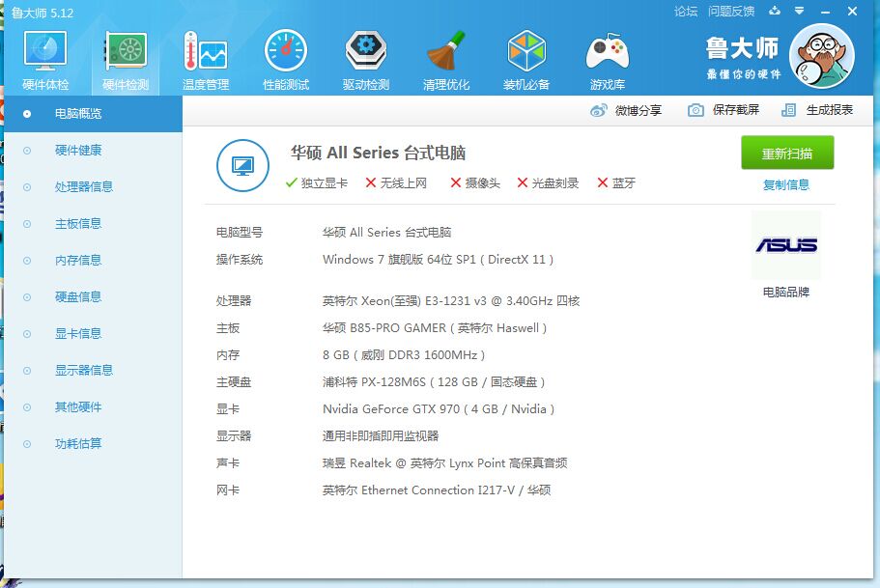This screenshot has height=588, width=880.
Task: Click the Nvidia GeForce GTX 970 value
Action: tap(439, 409)
